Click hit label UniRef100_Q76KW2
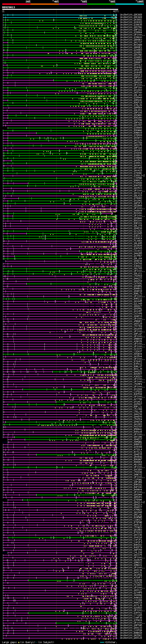 (131, 173)
